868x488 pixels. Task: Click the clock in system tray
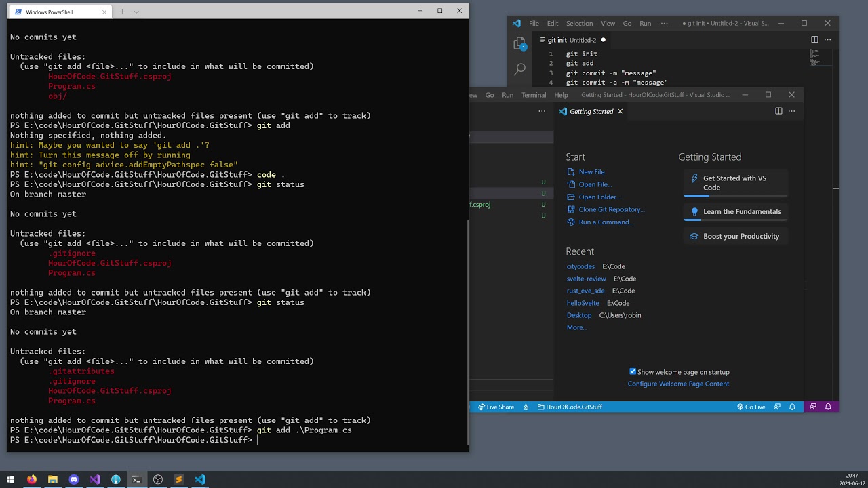(851, 479)
